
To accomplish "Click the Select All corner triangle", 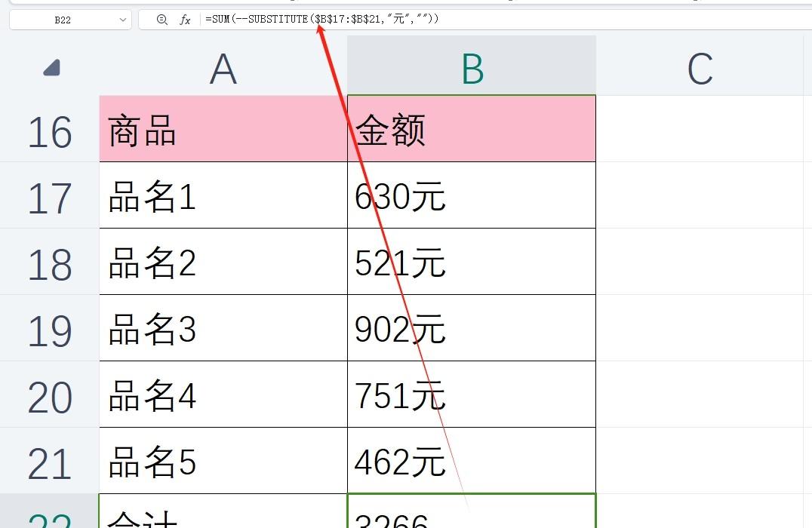I will 52,68.
